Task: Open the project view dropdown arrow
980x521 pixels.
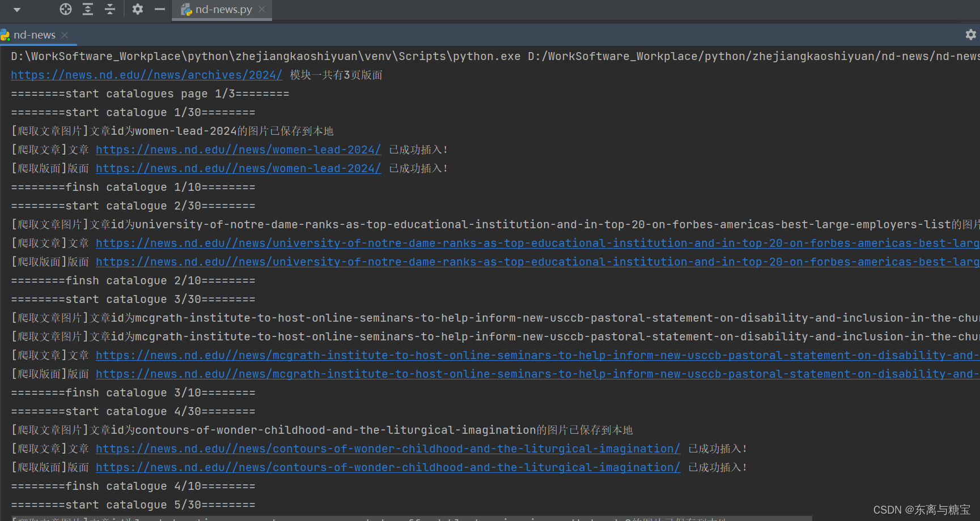Action: [17, 10]
